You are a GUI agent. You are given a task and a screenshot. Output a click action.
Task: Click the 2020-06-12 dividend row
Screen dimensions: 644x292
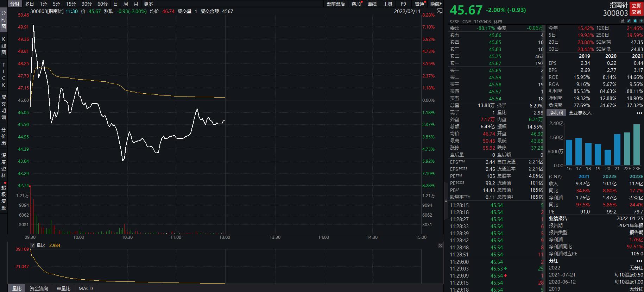(596, 282)
